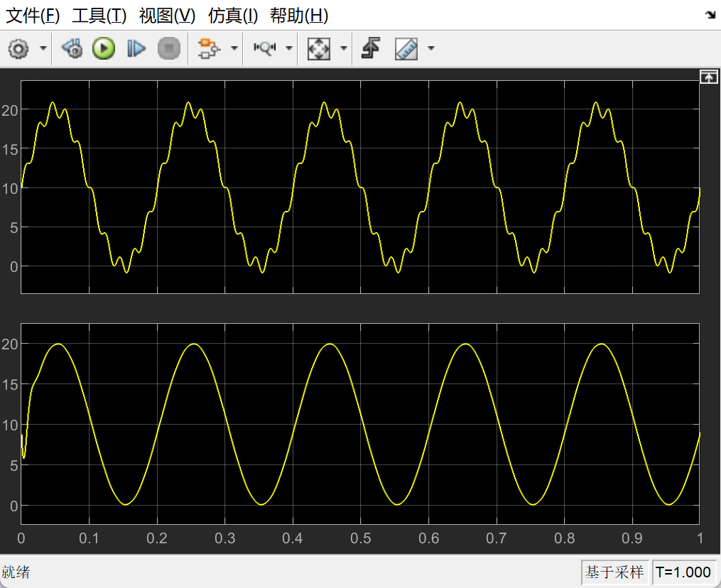Open the 仿真(I) menu
Screen dimensions: 721x588
point(233,16)
